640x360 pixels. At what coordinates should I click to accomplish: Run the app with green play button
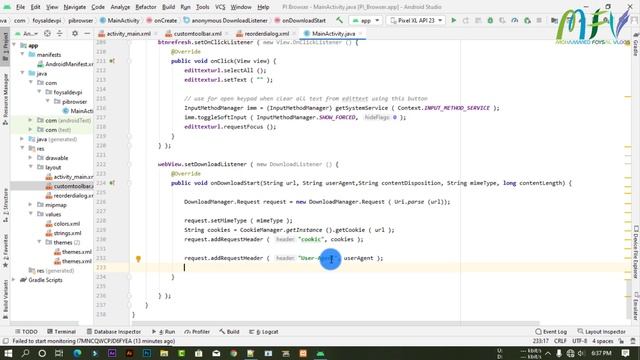click(x=453, y=20)
